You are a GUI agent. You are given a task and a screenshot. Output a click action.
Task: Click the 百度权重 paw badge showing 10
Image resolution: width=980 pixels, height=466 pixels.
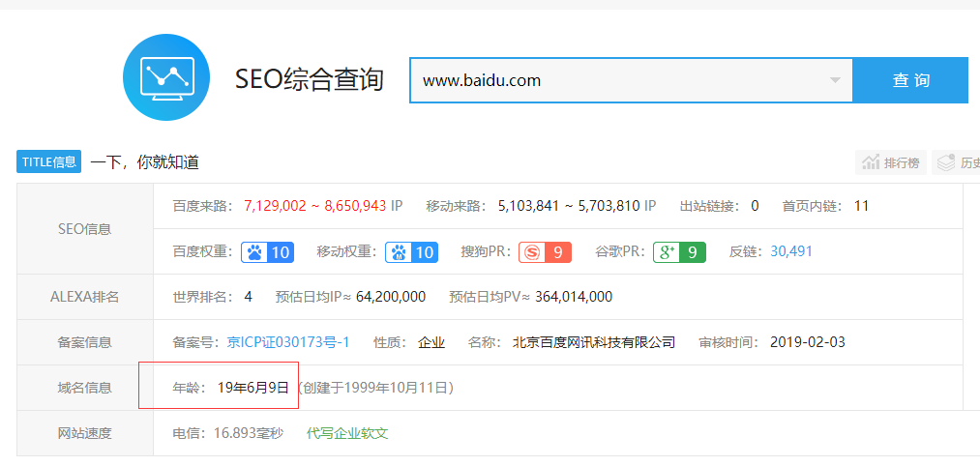pos(268,252)
